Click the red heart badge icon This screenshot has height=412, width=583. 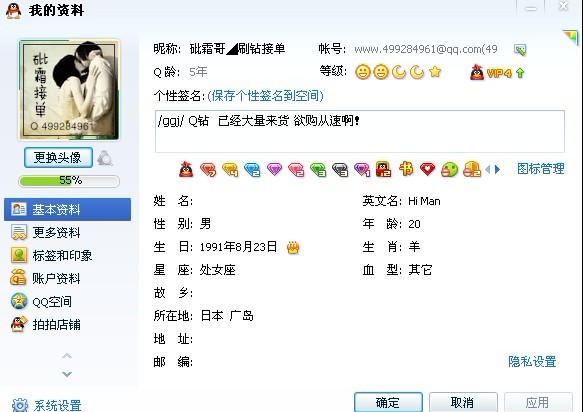click(x=428, y=170)
